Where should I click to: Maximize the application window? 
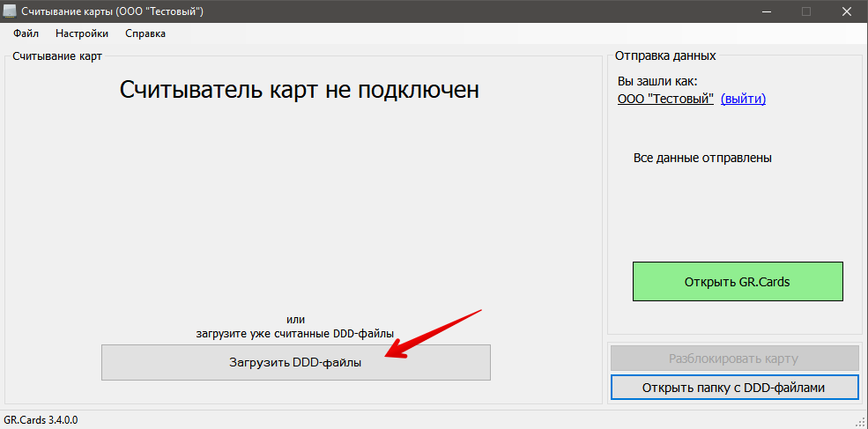pyautogui.click(x=805, y=11)
